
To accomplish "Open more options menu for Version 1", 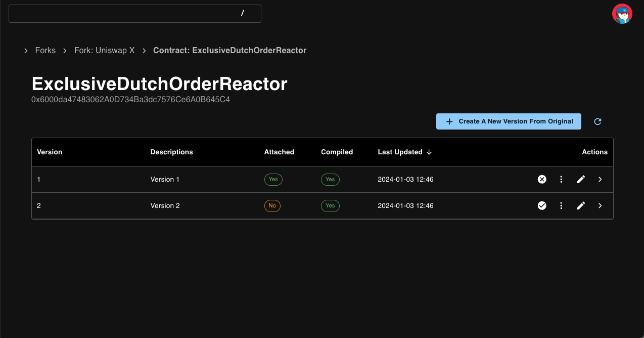I will [x=561, y=179].
